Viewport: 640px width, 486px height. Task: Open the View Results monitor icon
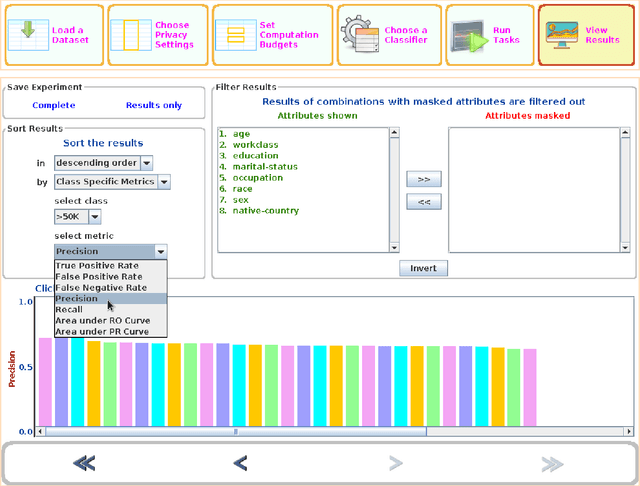(565, 35)
